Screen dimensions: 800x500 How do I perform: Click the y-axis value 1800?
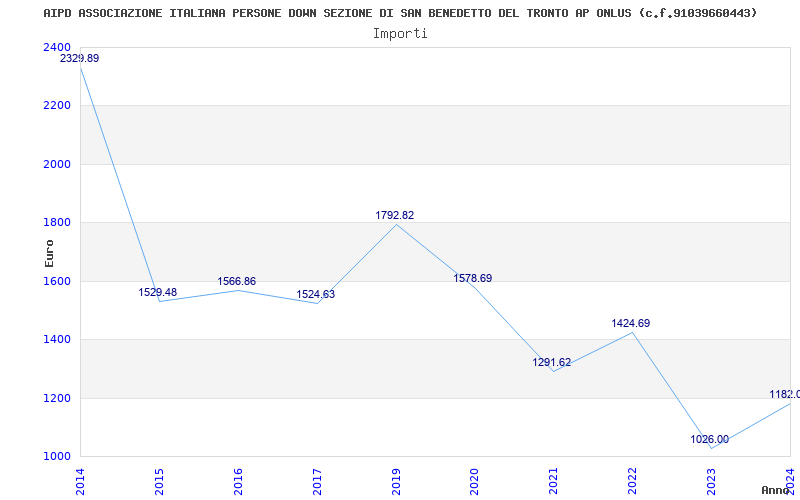coord(57,222)
